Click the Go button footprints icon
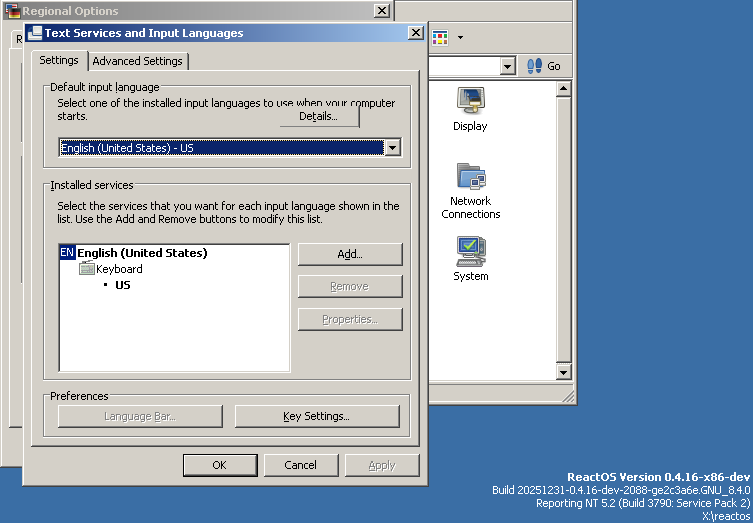 click(x=534, y=66)
